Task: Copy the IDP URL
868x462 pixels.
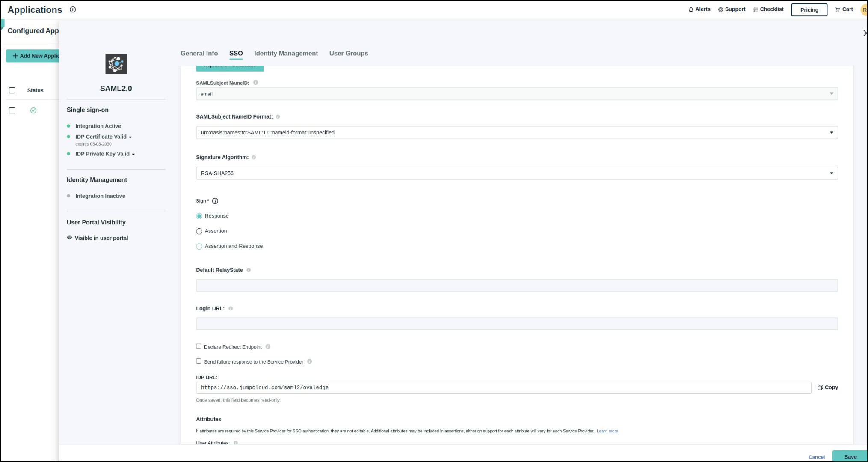Action: (x=827, y=387)
